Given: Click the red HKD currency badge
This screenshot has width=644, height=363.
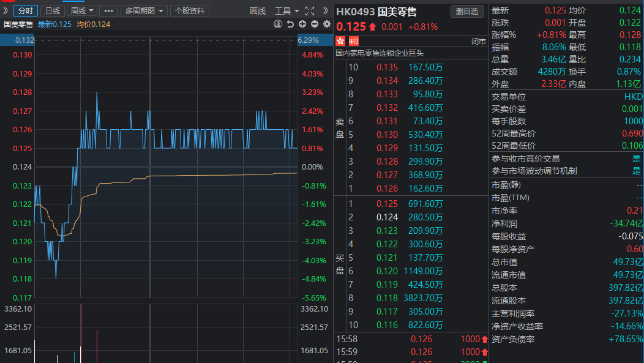Looking at the screenshot, I should tap(354, 41).
